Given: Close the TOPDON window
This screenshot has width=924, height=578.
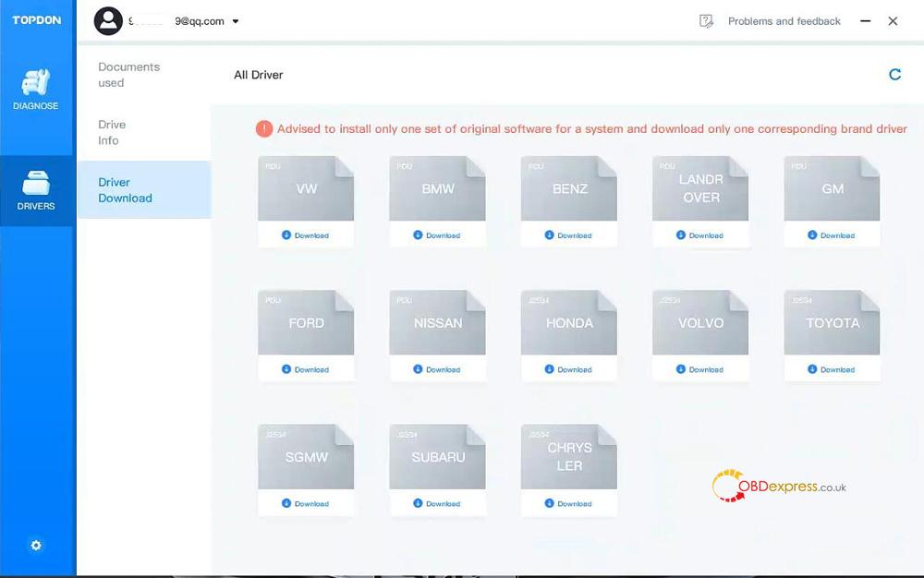Looking at the screenshot, I should (893, 21).
